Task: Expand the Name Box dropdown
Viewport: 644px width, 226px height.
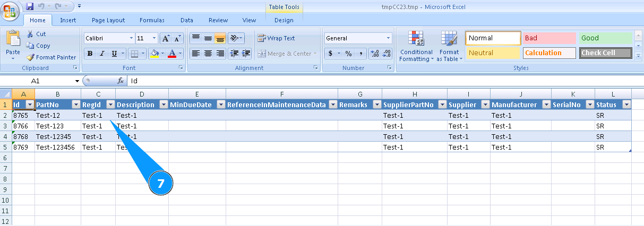Action: (77, 81)
